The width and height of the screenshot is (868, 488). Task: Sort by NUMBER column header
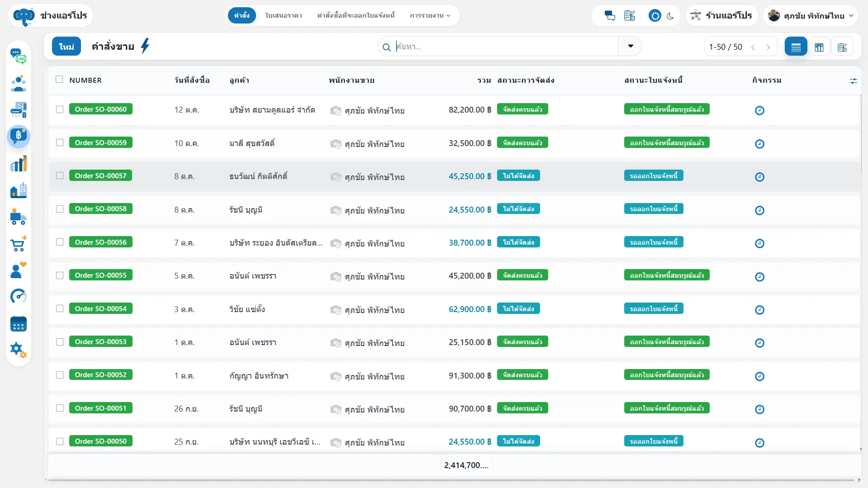tap(85, 81)
